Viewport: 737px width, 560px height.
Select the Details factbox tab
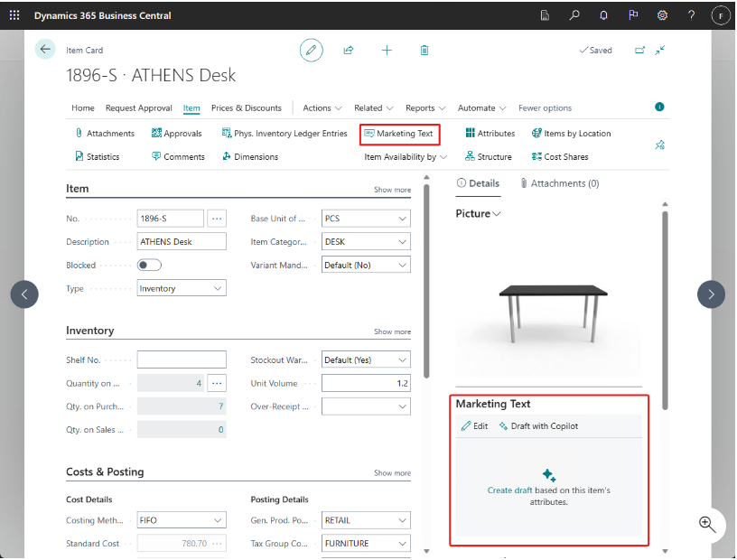click(x=478, y=183)
